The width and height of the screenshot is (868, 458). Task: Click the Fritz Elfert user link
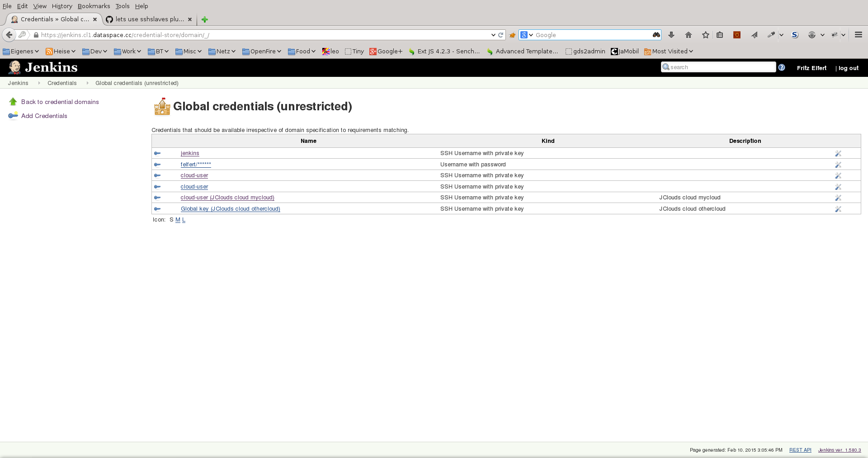click(x=811, y=68)
